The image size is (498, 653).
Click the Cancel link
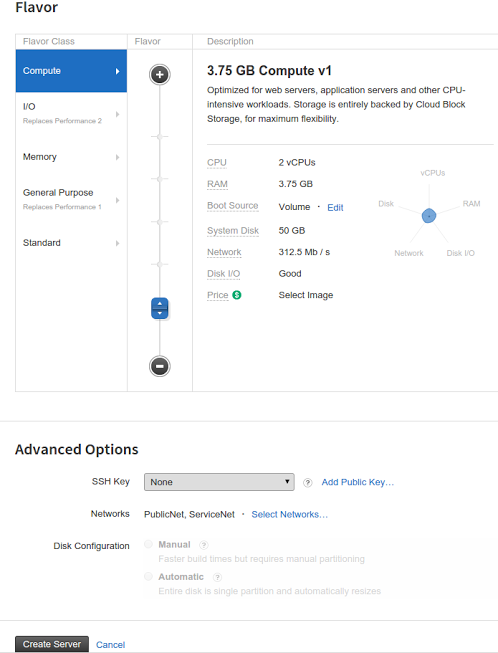point(110,645)
